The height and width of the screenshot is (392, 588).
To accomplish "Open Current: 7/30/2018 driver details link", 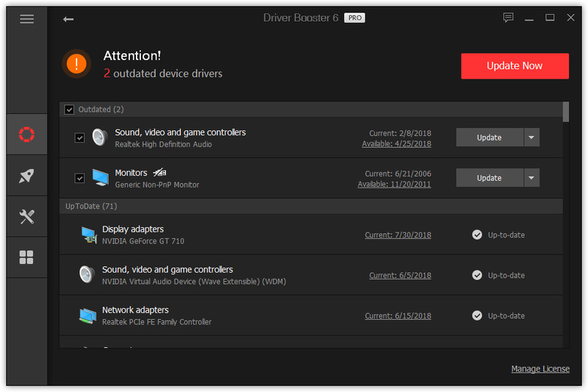I will tap(398, 235).
